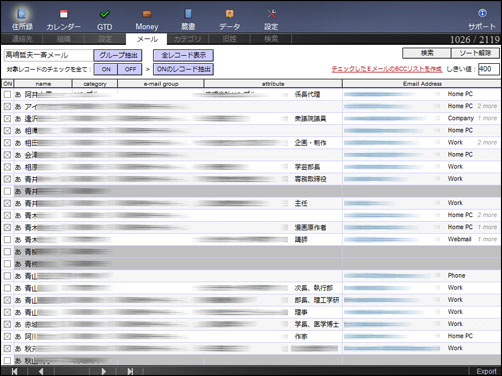Switch to the 組織 tab
This screenshot has height=376, width=502.
click(63, 39)
